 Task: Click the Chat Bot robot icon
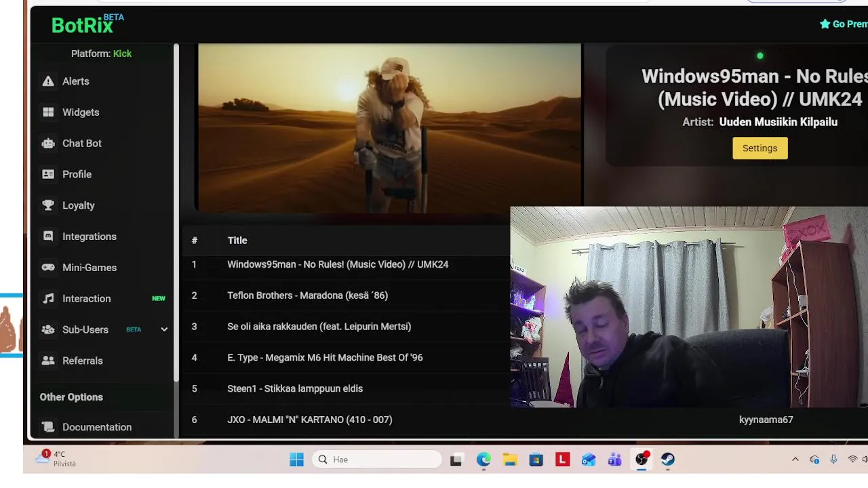coord(48,144)
